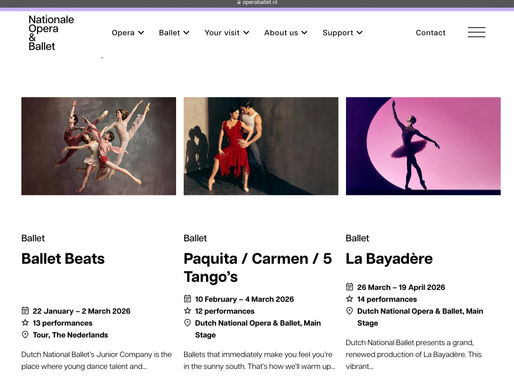Open the hamburger menu icon
This screenshot has width=514, height=386.
coord(476,32)
